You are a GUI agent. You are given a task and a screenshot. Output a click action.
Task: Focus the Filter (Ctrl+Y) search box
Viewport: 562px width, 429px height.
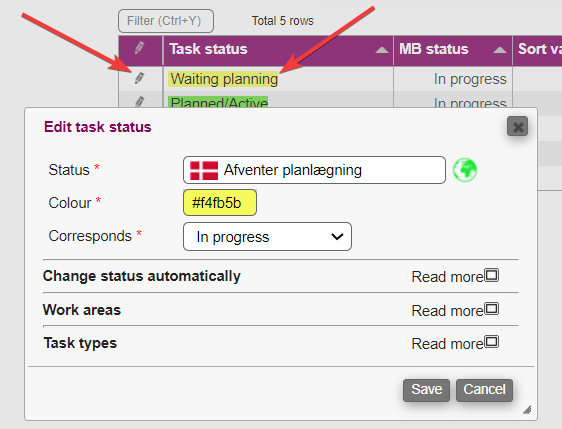(166, 21)
